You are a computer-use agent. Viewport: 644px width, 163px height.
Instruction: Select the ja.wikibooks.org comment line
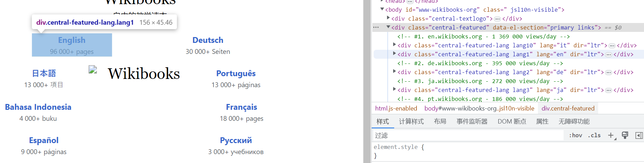(480, 81)
